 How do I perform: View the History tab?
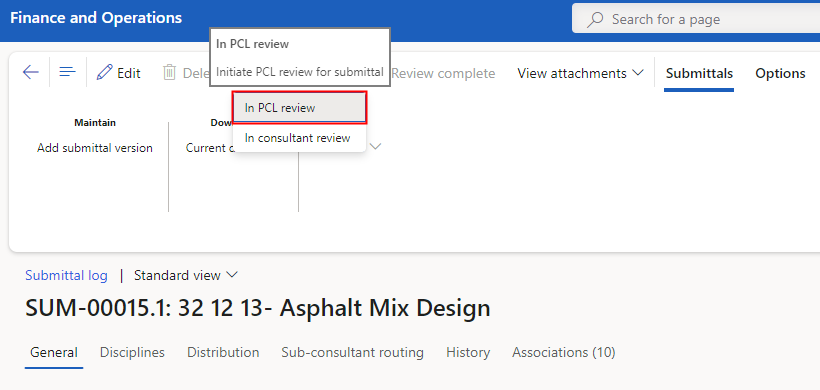(468, 353)
